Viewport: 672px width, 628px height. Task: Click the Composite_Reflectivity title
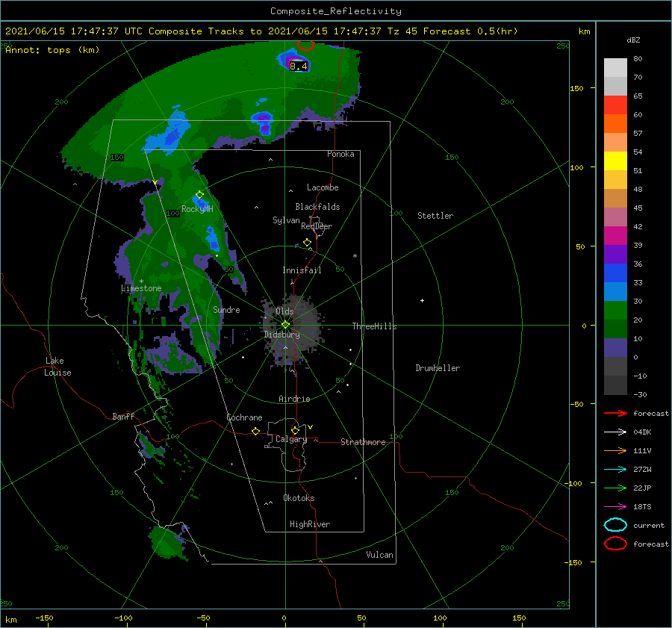pos(336,11)
